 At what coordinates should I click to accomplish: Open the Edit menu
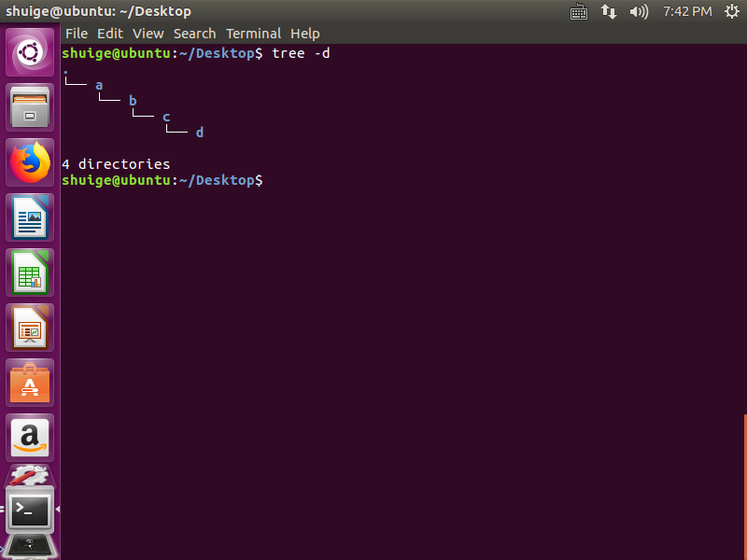[110, 34]
